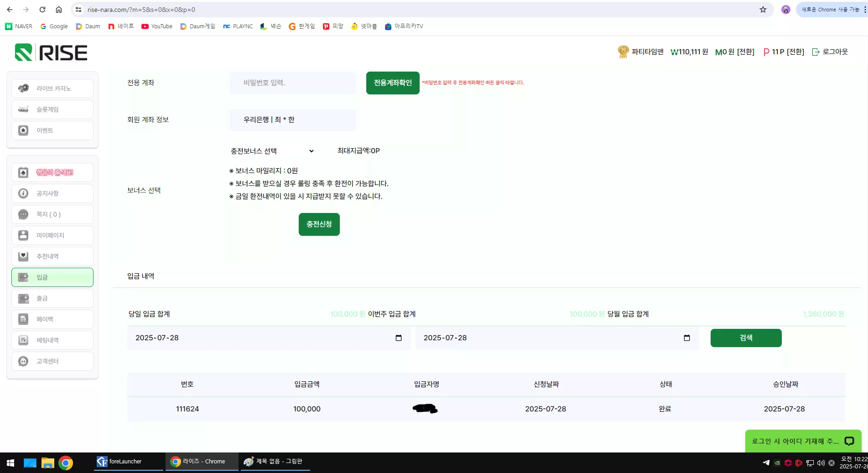Click the notice info icon
The image size is (868, 473).
[23, 193]
